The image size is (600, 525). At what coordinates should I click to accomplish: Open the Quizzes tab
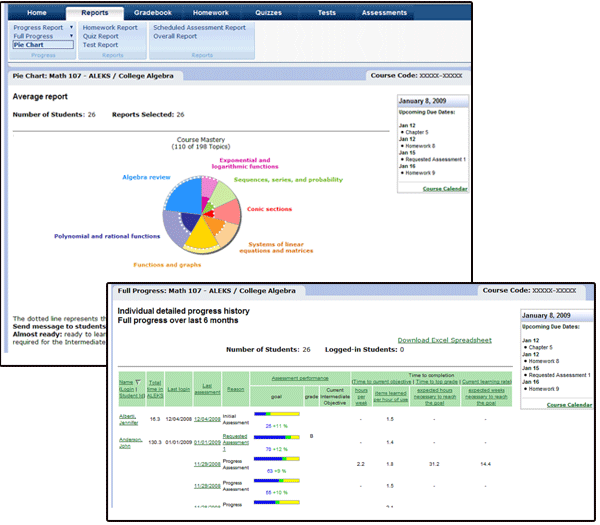click(x=268, y=13)
